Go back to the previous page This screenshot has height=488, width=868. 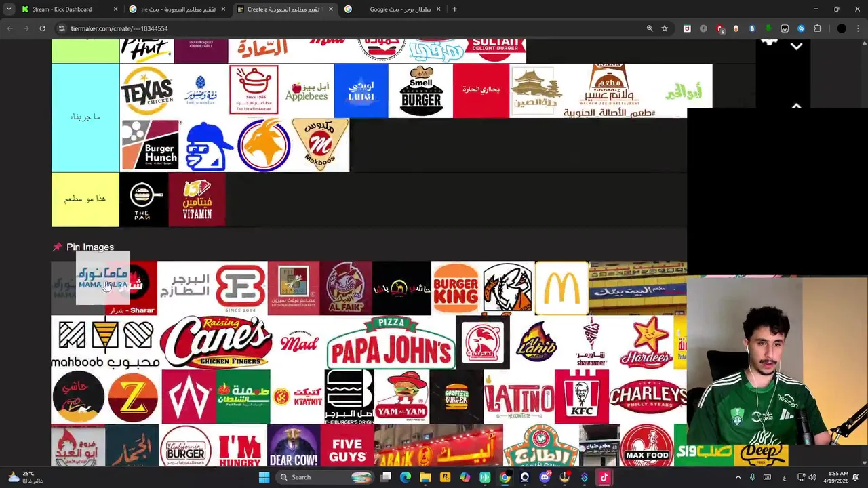9,28
